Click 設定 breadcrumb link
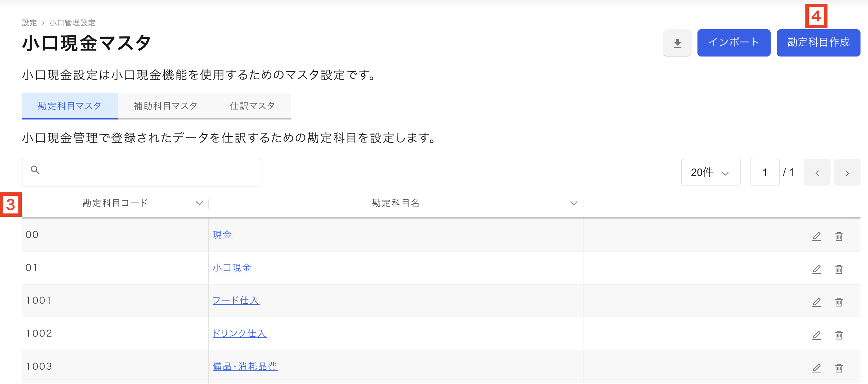Viewport: 868px width, 384px height. pyautogui.click(x=29, y=23)
